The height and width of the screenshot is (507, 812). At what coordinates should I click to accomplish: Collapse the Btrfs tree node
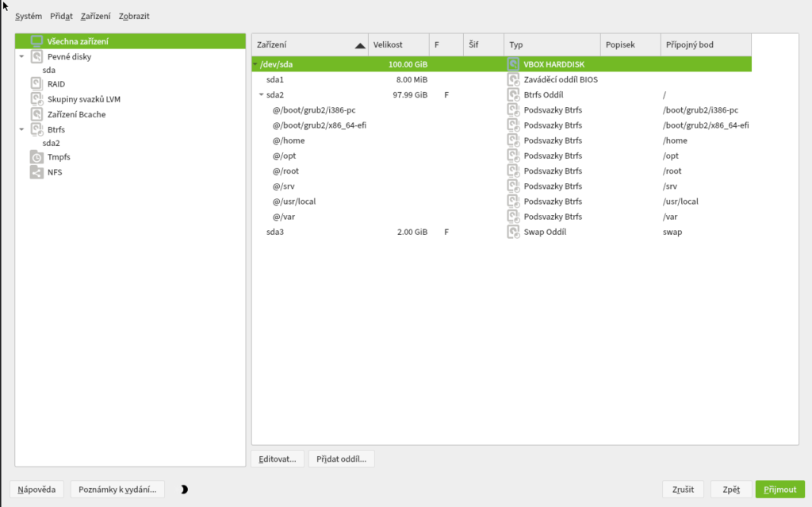point(21,129)
